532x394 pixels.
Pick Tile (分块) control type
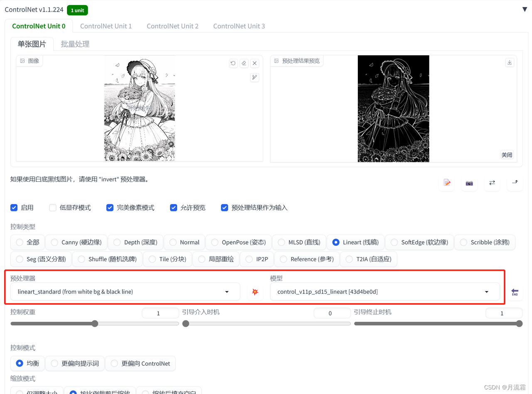[167, 259]
